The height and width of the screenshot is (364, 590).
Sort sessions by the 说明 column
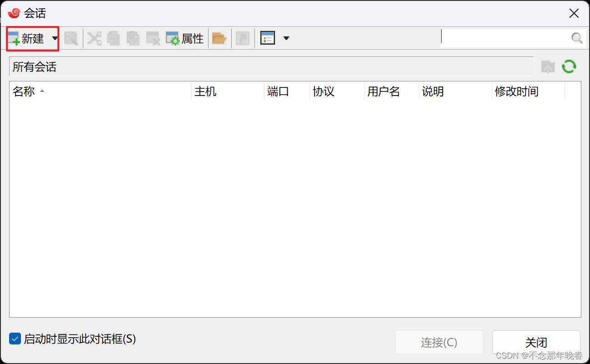(x=455, y=91)
